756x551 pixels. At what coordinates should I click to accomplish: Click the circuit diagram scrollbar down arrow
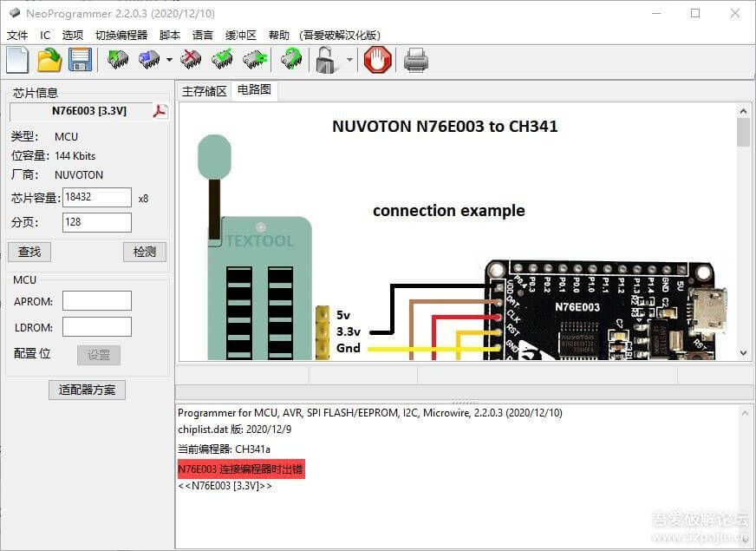(743, 353)
